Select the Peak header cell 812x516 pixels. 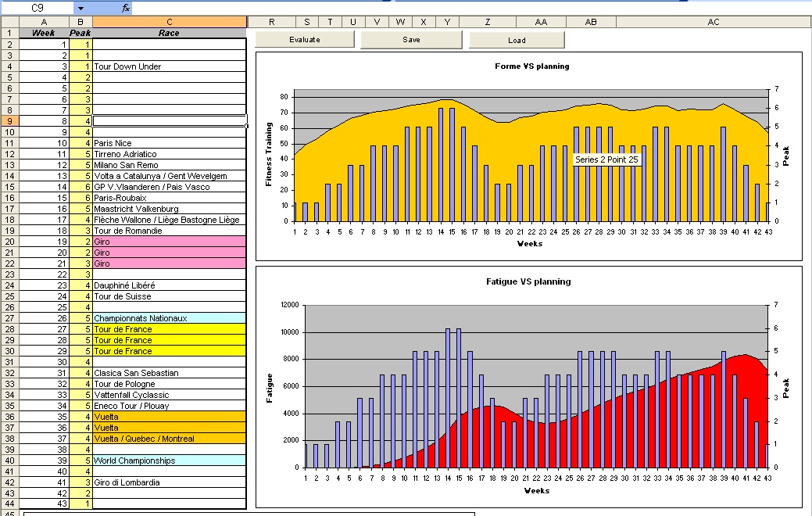[x=80, y=33]
